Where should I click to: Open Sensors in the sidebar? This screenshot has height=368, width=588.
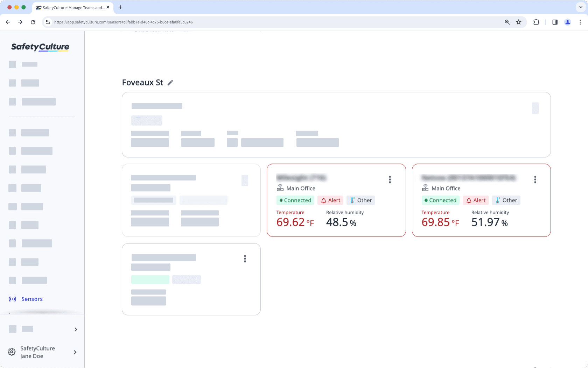click(32, 299)
